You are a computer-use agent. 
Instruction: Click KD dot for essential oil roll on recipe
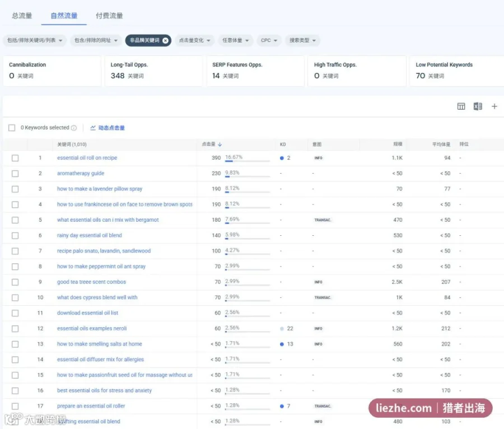pyautogui.click(x=282, y=158)
